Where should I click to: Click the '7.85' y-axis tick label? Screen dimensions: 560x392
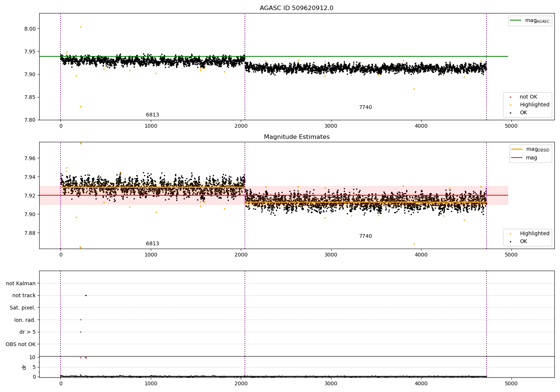[x=29, y=97]
